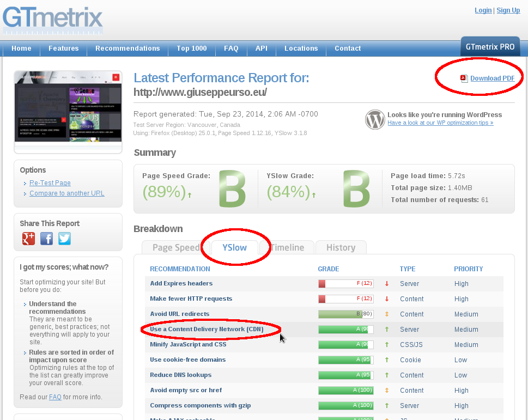The height and width of the screenshot is (420, 528).
Task: Open the FAQ link in sidebar text
Action: pyautogui.click(x=55, y=397)
